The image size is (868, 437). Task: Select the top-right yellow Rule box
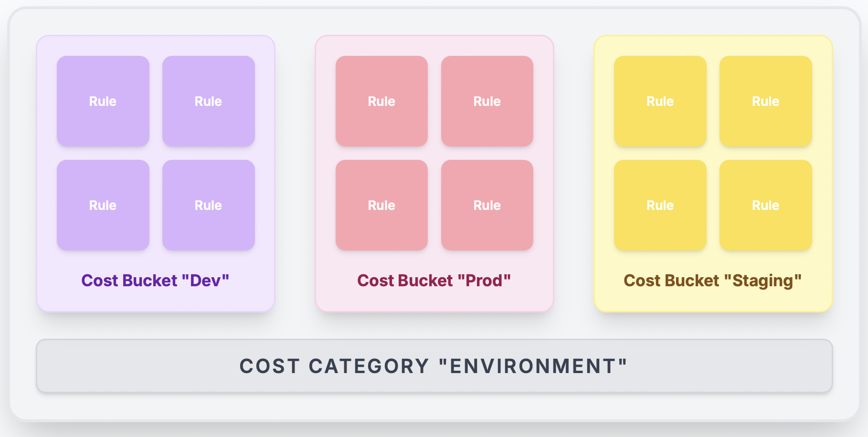[765, 101]
